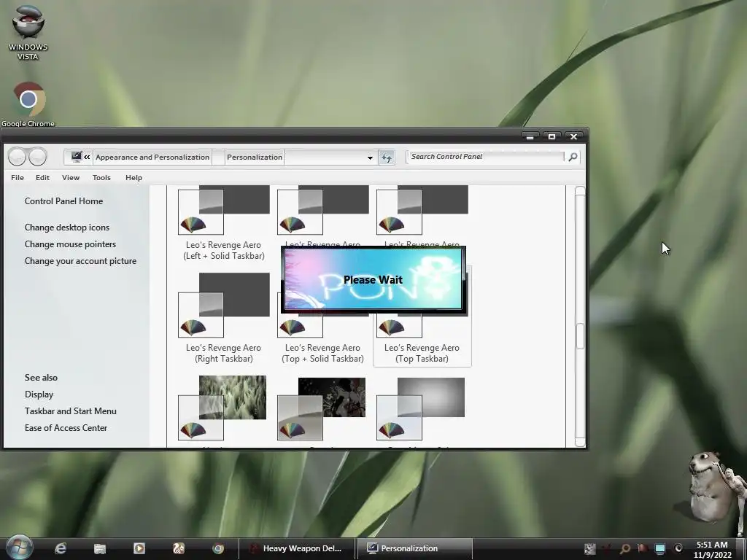The width and height of the screenshot is (747, 560).
Task: Switch to Heavy Weapon Del... taskbar button
Action: [296, 548]
